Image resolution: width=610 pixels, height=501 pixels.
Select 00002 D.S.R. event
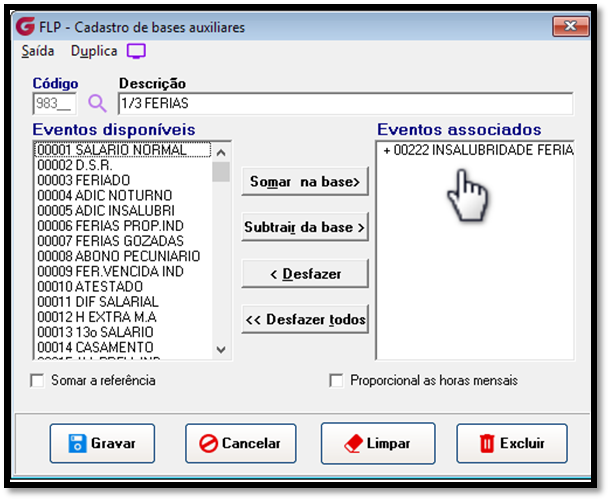[123, 165]
